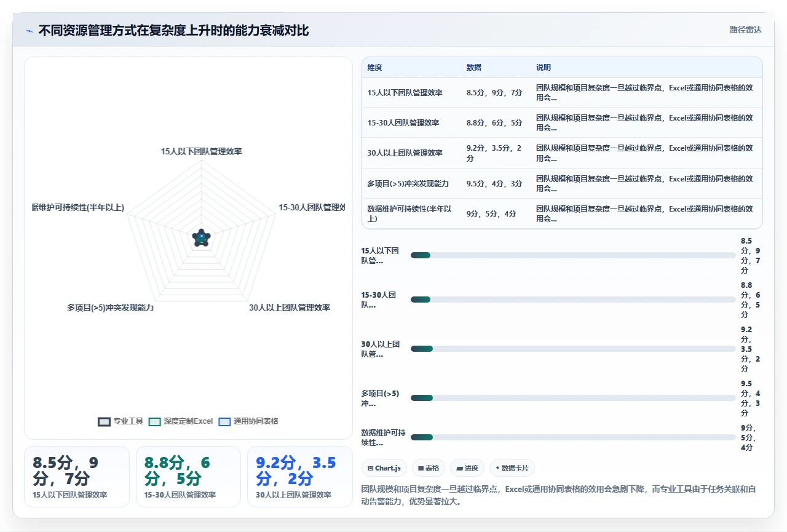Click the 数据卡片 tag chip
The image size is (787, 532).
(x=512, y=468)
